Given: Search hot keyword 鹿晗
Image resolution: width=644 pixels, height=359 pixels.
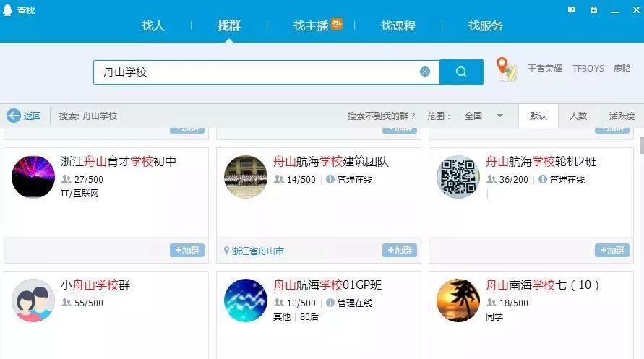Looking at the screenshot, I should click(622, 68).
